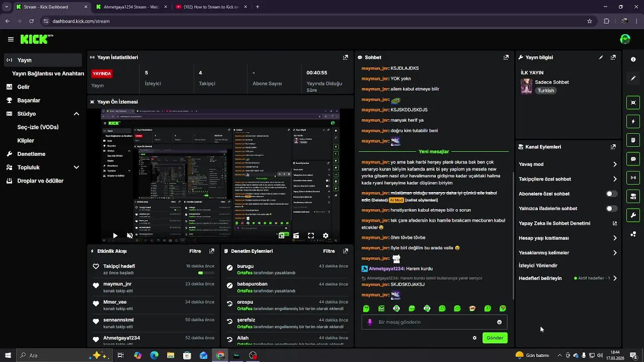
Task: Toggle the chat bubble widget in right sidebar
Action: [633, 159]
